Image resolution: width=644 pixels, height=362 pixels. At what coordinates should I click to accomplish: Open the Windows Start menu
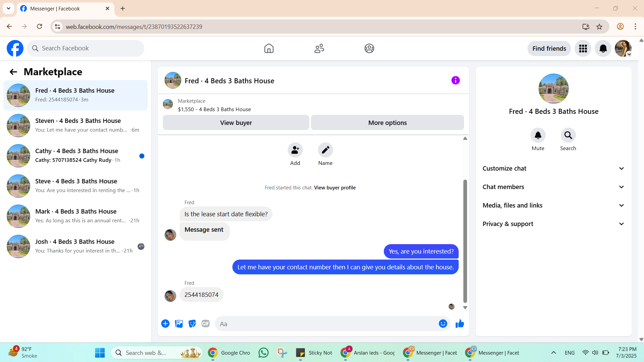[100, 353]
